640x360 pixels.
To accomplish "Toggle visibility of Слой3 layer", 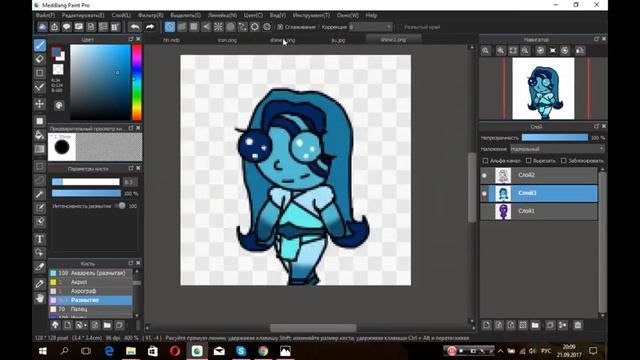I will 484,193.
